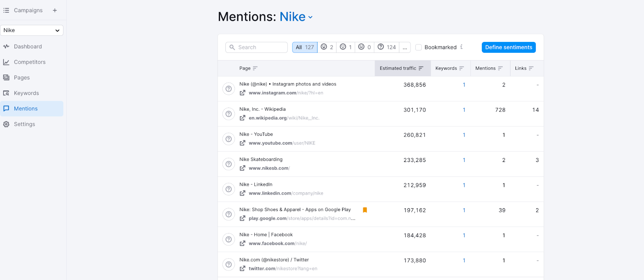Go to Dashboard in the sidebar

[28, 47]
